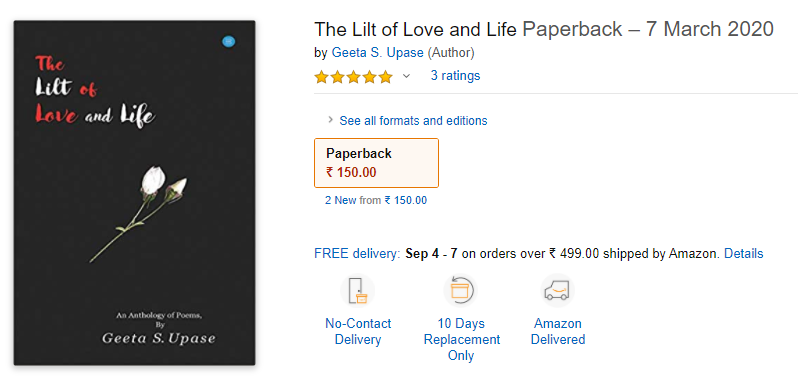798x378 pixels.
Task: View the 3 ratings link
Action: click(455, 76)
